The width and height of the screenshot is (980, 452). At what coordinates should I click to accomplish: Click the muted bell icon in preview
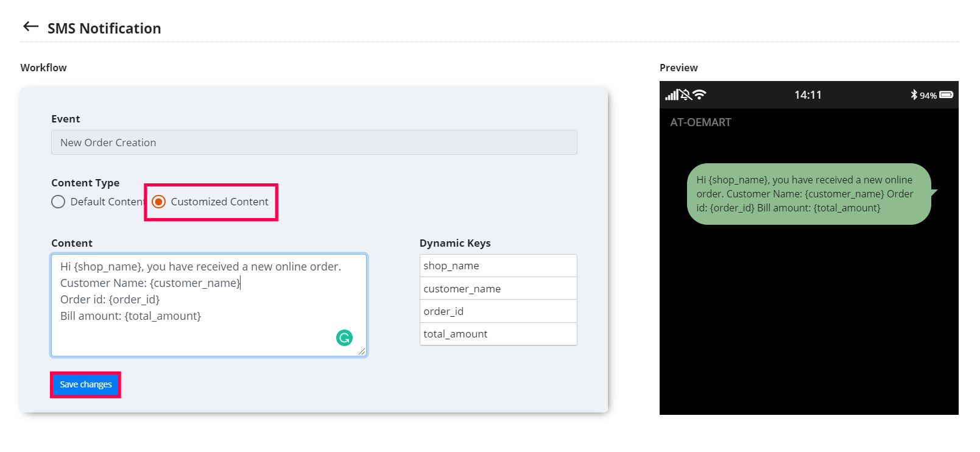(x=686, y=94)
